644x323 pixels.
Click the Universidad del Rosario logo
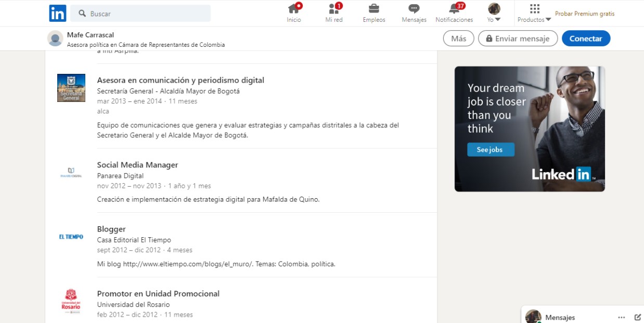(71, 301)
